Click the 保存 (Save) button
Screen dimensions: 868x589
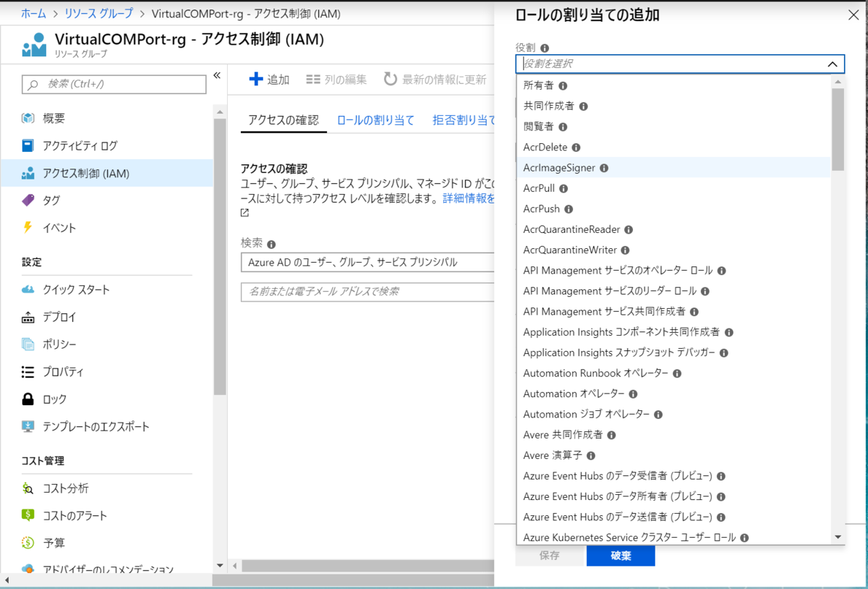(x=550, y=556)
